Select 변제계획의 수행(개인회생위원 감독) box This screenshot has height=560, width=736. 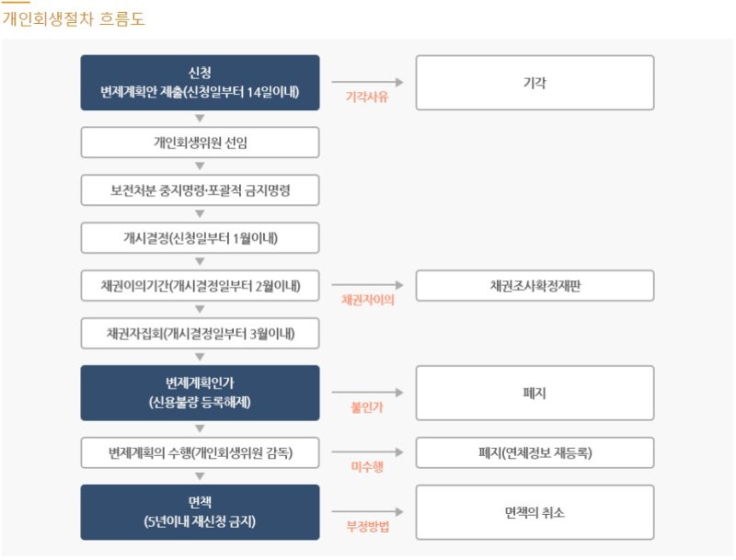pos(200,452)
